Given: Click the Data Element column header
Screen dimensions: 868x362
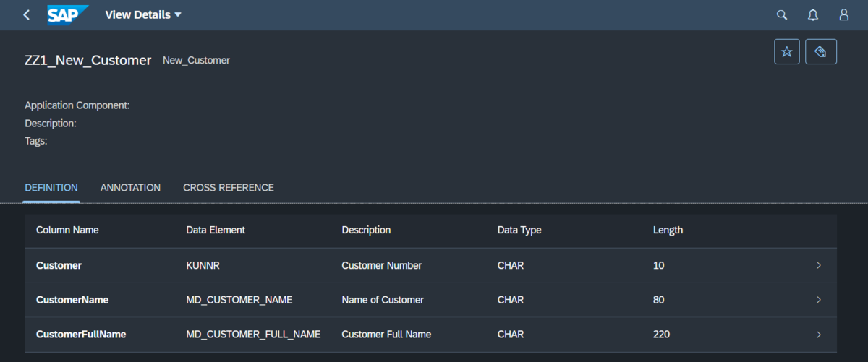Looking at the screenshot, I should click(x=216, y=230).
